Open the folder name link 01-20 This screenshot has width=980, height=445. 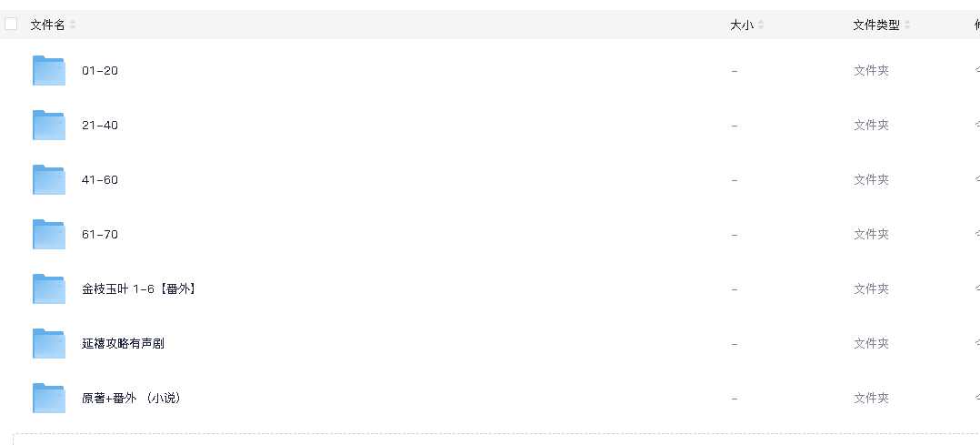[x=100, y=71]
